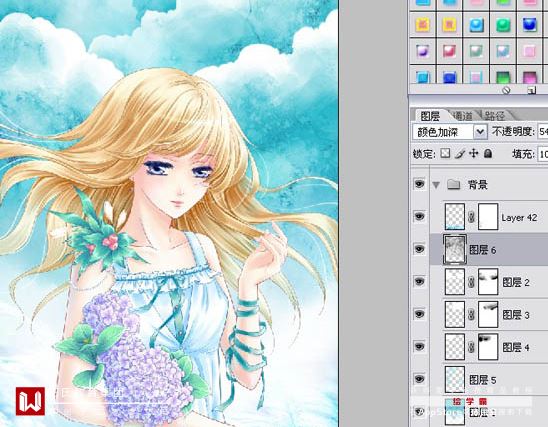The height and width of the screenshot is (427, 548).
Task: Apply the bright magenta gradient style swatch
Action: [x=529, y=77]
